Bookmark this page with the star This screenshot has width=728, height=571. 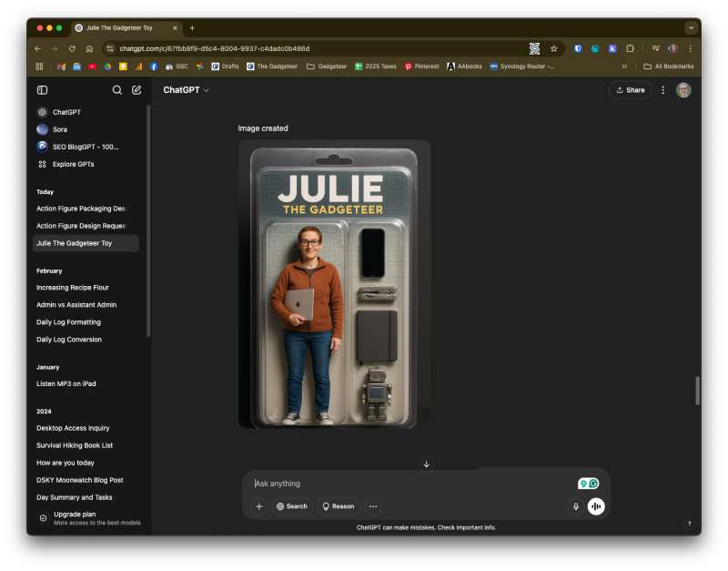(553, 48)
